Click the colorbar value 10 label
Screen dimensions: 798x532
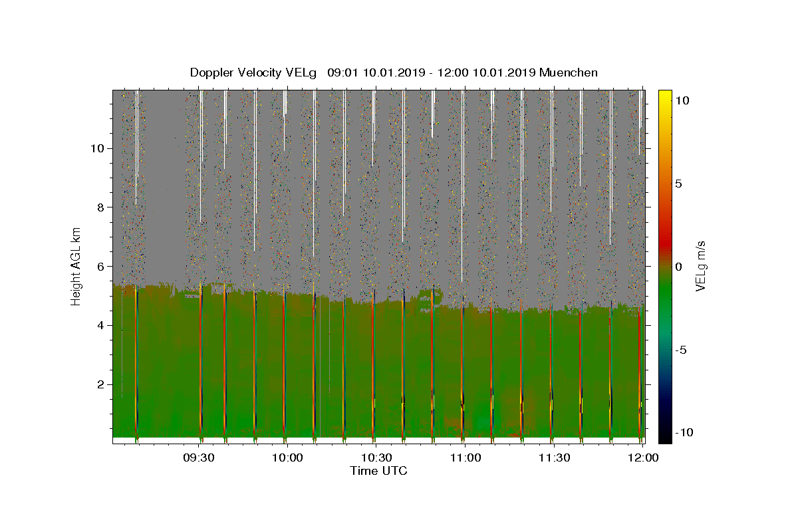pyautogui.click(x=682, y=100)
